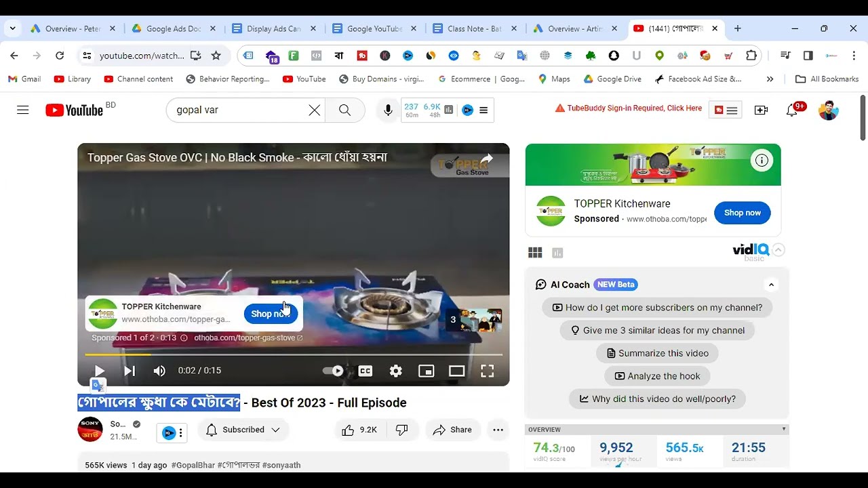
Task: Toggle autoplay switch in player
Action: tap(333, 371)
